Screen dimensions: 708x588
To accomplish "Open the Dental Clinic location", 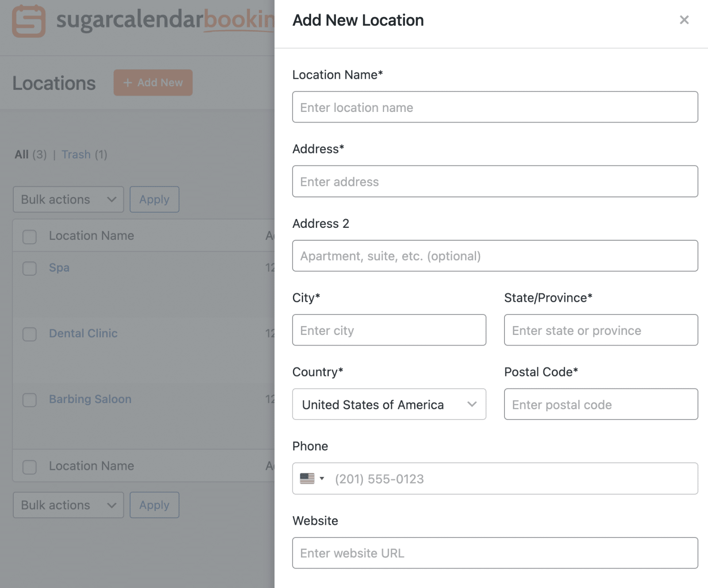I will tap(83, 333).
